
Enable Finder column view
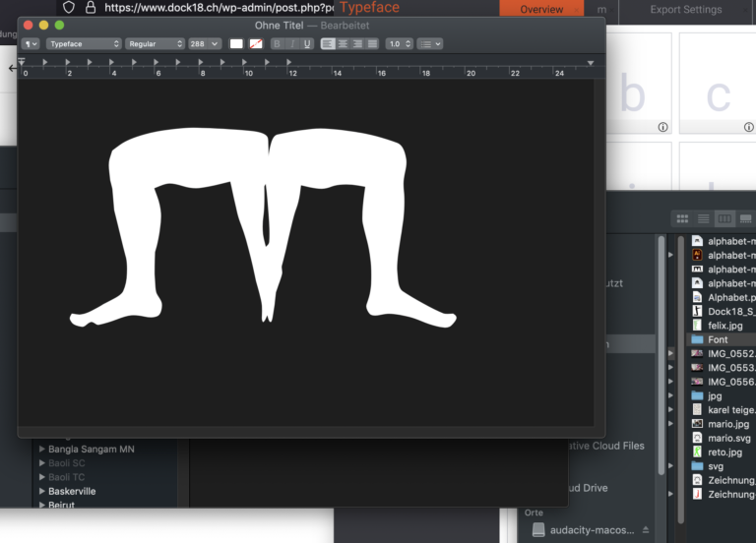point(724,218)
